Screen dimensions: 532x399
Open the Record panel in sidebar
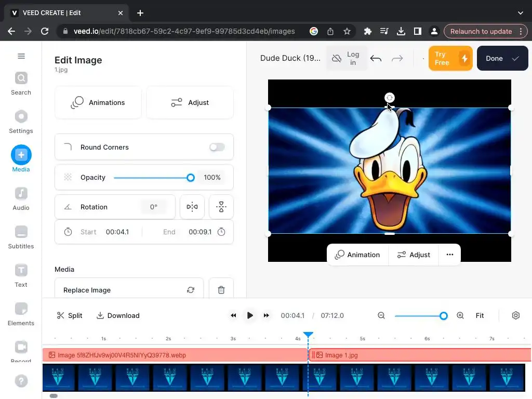pos(21,351)
